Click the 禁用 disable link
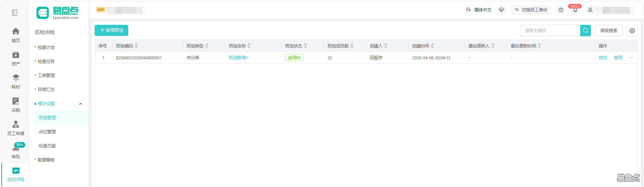 618,58
